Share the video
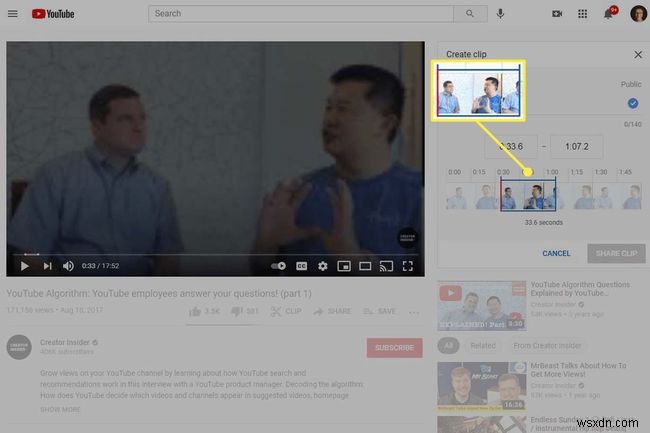Screen dimensions: 650x433 [x=332, y=311]
